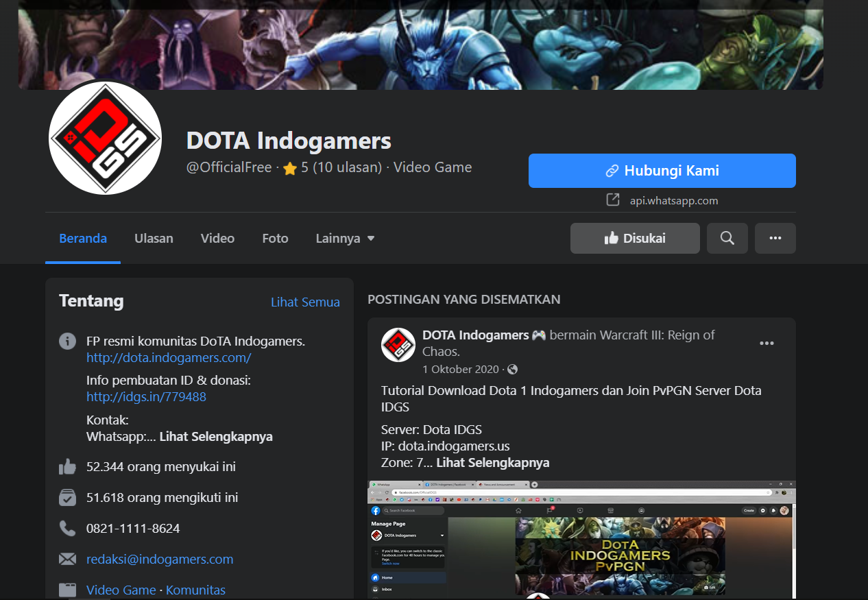The height and width of the screenshot is (600, 868).
Task: Go to the Video tab
Action: [x=217, y=239]
